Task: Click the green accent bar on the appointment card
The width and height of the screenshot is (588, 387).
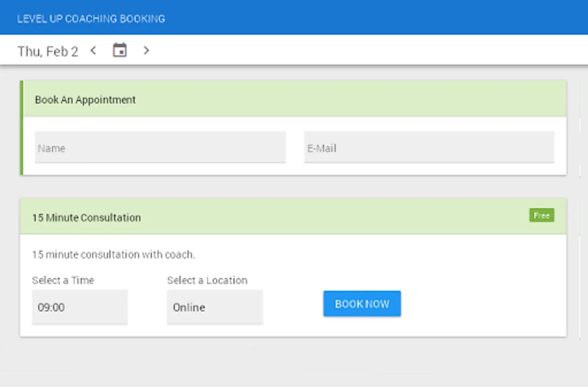Action: coord(22,128)
